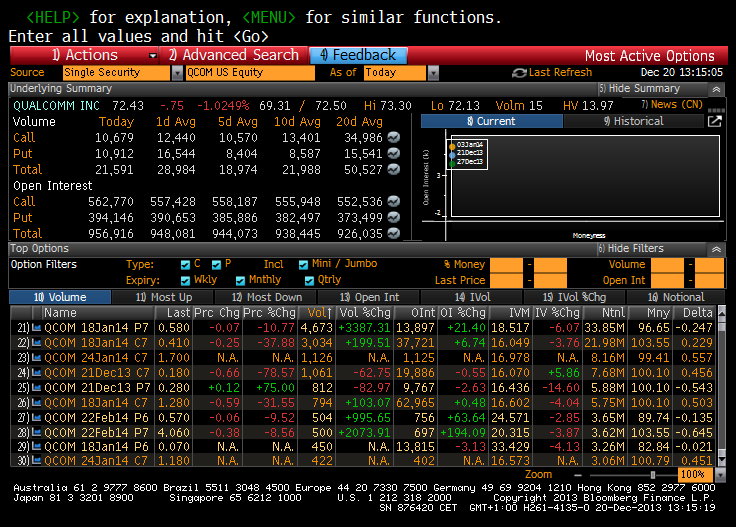
Task: Open chart icon for QCOM 18Jan14 P7 0.580
Action: pos(36,328)
